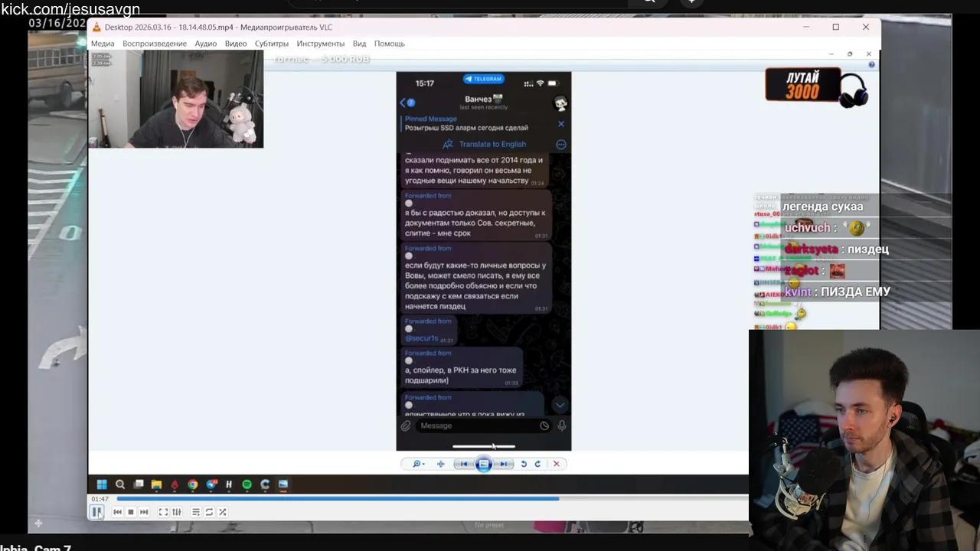The width and height of the screenshot is (980, 551).
Task: Tap scroll-to-bottom chevron in chat
Action: click(560, 405)
